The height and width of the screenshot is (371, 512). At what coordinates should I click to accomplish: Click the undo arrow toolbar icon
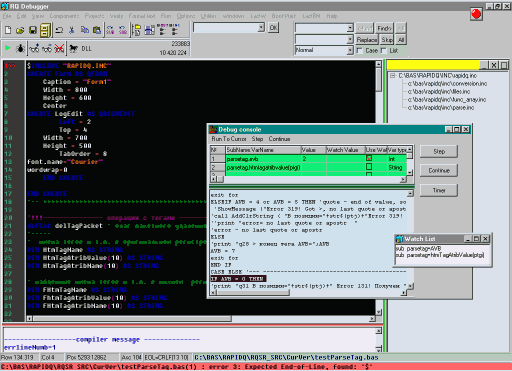(59, 30)
